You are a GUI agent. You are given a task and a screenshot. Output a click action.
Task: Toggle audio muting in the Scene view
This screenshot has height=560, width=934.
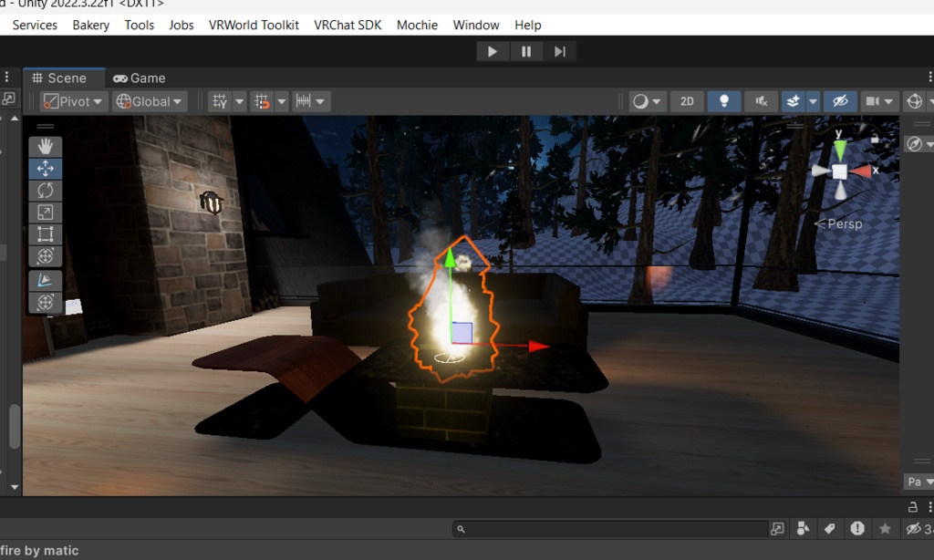(761, 100)
